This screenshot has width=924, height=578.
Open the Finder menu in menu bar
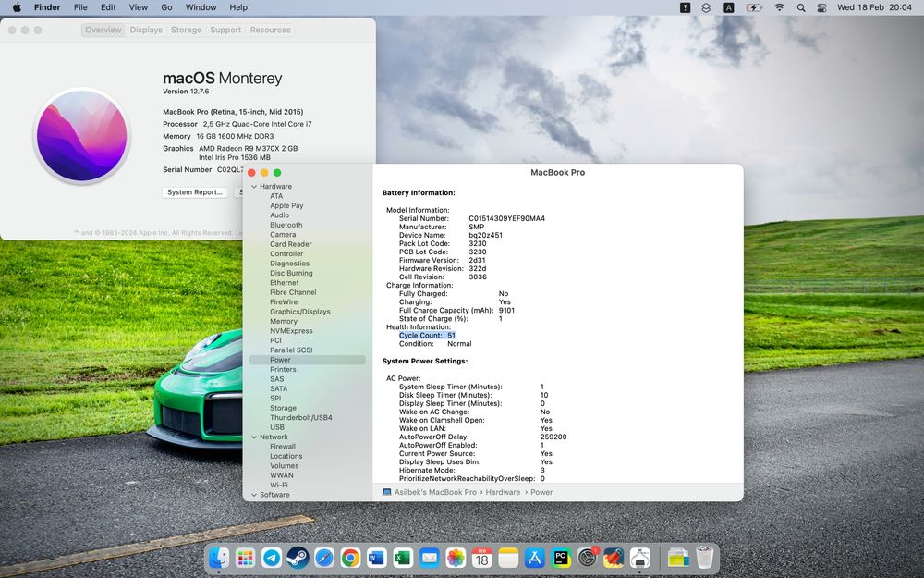[x=47, y=7]
